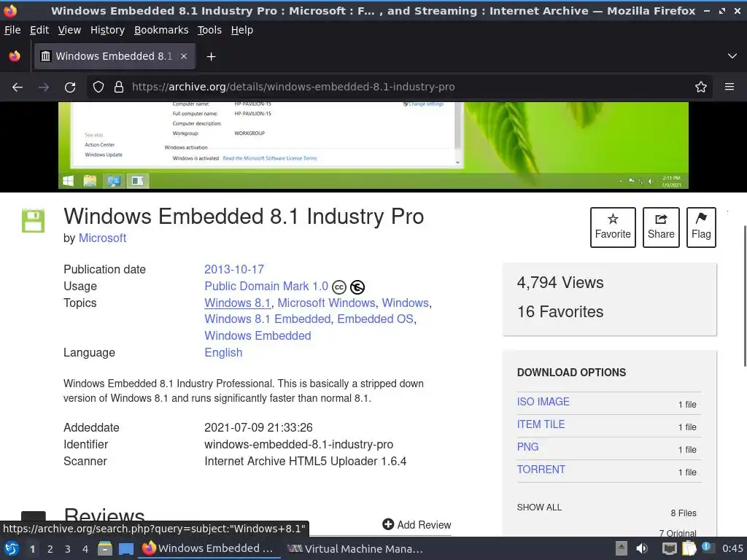Open volume control tray icon
The width and height of the screenshot is (747, 560).
pyautogui.click(x=642, y=548)
